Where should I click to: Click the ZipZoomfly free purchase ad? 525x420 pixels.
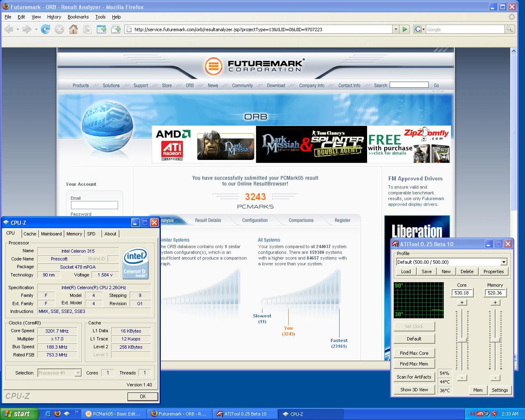click(409, 144)
